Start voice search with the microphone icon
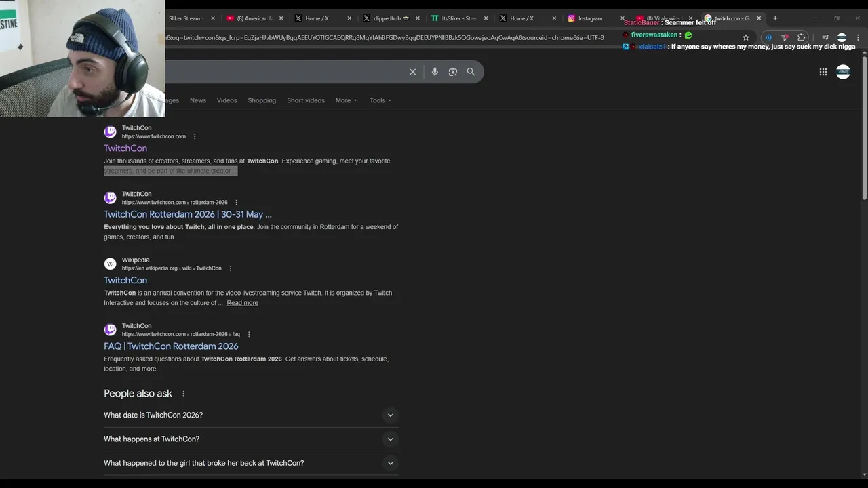Image resolution: width=868 pixels, height=488 pixels. (x=435, y=72)
